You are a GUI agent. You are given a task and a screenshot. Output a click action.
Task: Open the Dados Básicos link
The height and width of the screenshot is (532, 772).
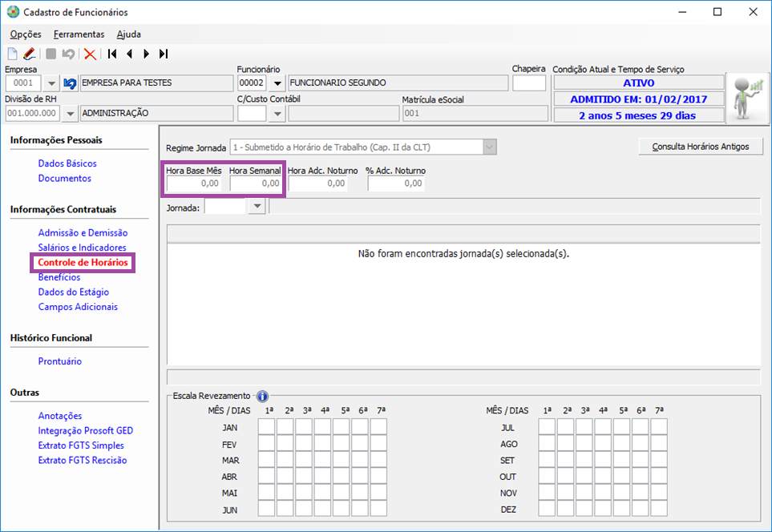(x=67, y=163)
